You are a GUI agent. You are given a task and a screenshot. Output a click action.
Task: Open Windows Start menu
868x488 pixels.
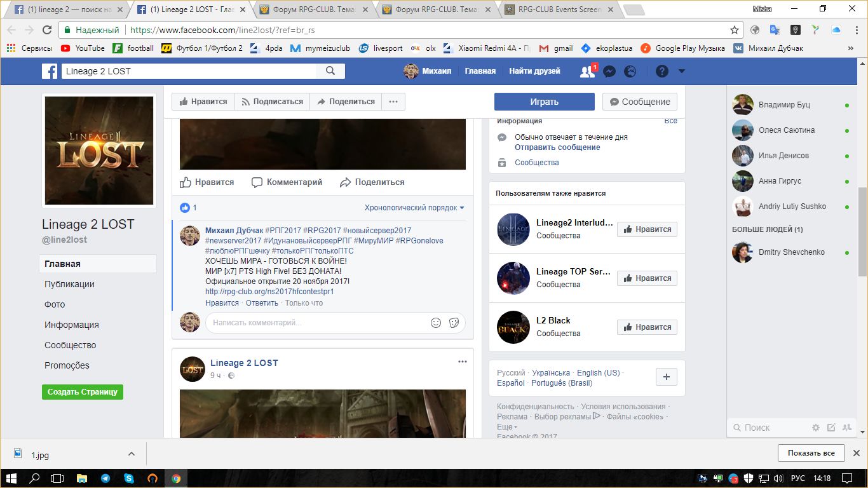(x=13, y=478)
